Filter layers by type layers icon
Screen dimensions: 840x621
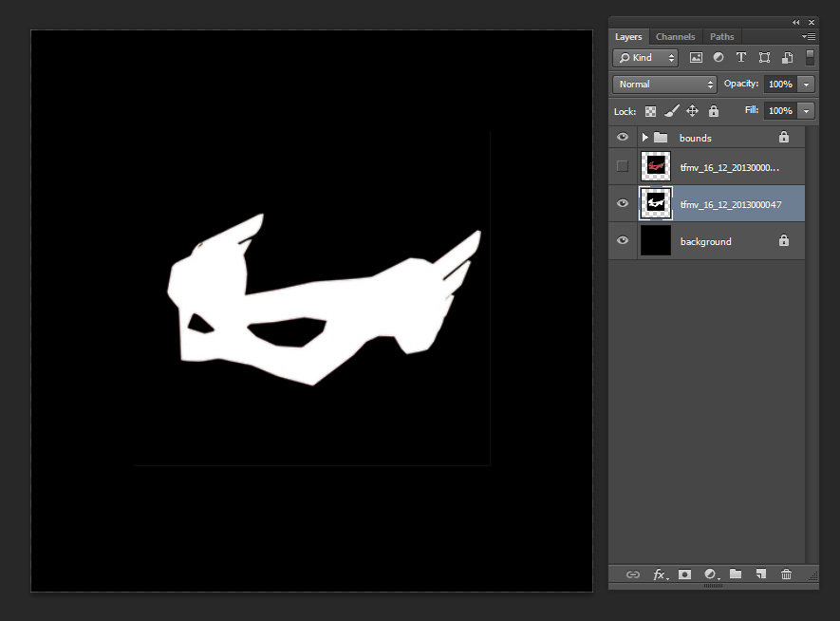[x=741, y=57]
